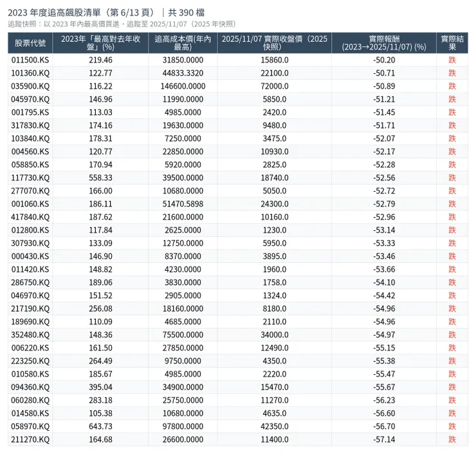Click the 跌 result in 000430.KS row
This screenshot has height=454, width=476.
coord(452,257)
